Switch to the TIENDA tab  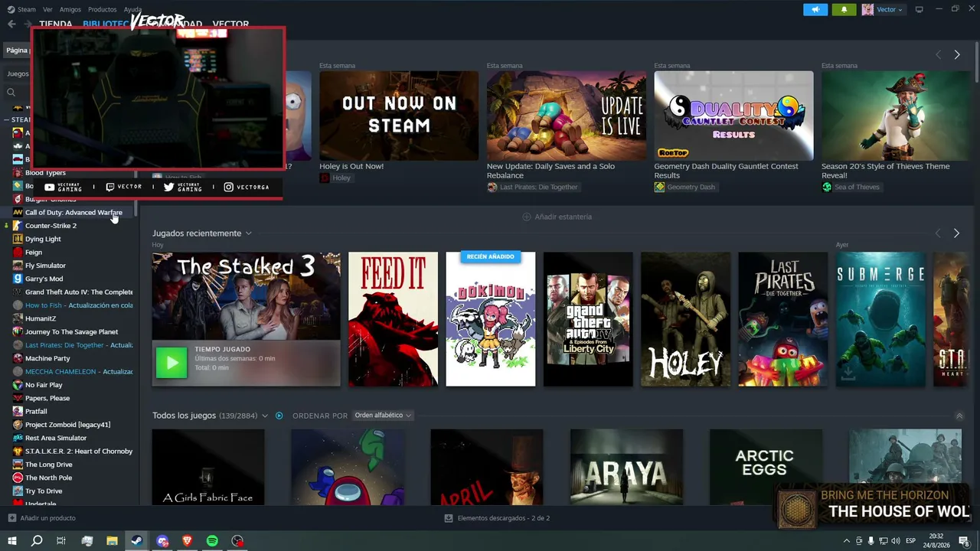[56, 24]
